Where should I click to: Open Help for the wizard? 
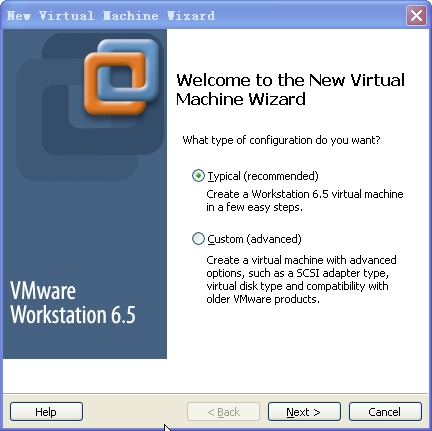pos(46,412)
